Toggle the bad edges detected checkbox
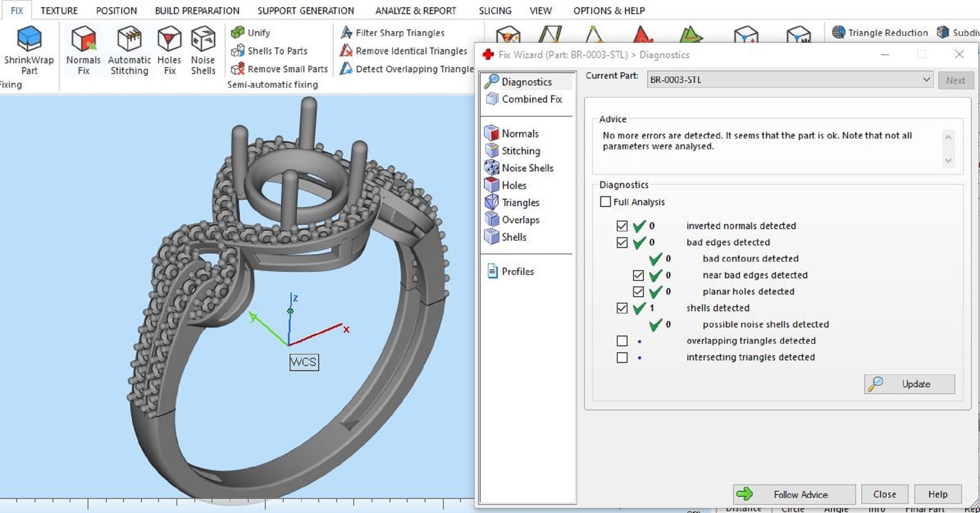 tap(622, 242)
